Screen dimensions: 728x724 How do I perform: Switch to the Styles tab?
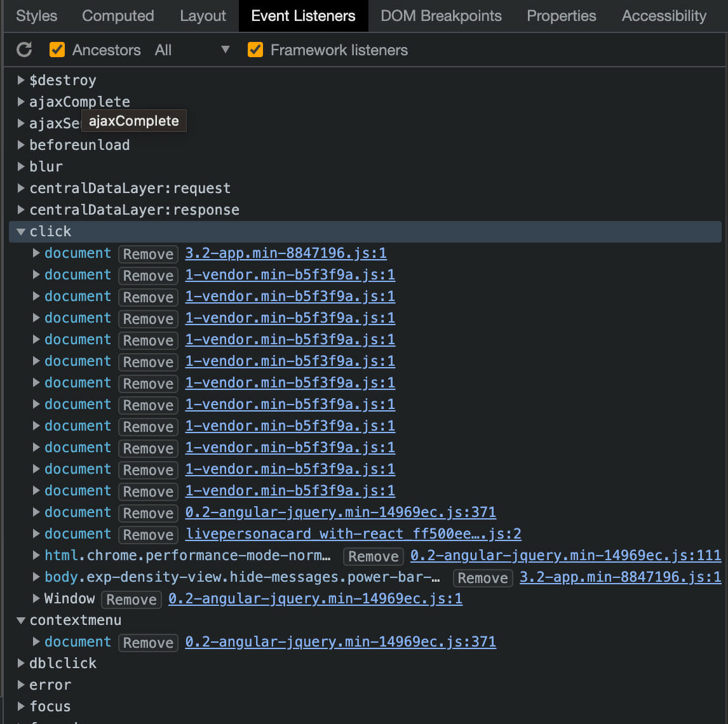point(37,16)
